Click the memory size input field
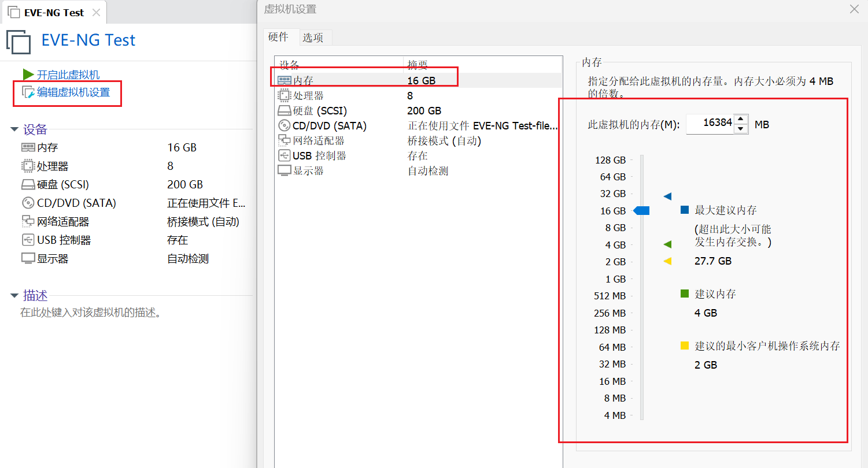The width and height of the screenshot is (868, 468). 710,124
